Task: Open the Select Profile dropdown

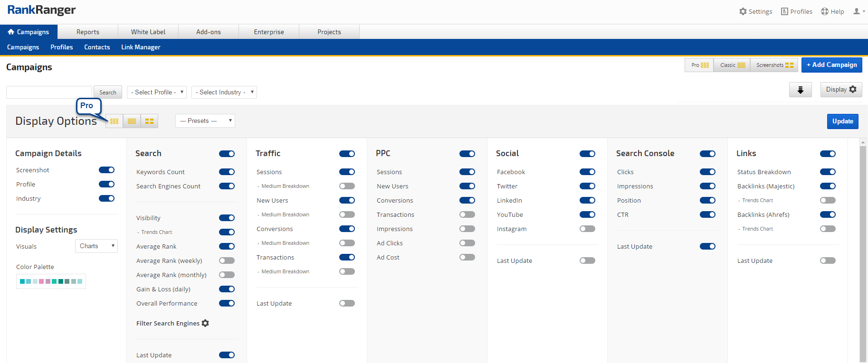Action: pos(157,92)
